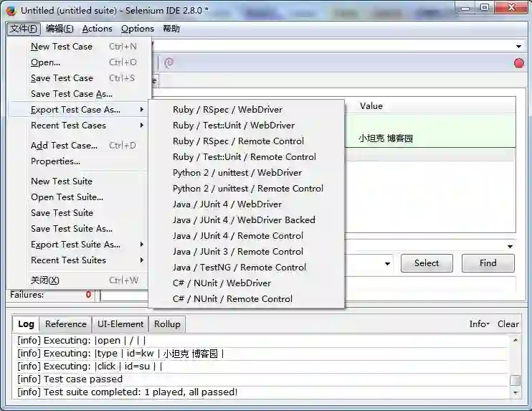The image size is (532, 411).
Task: Export as Ruby / RSpec / Remote Control
Action: [x=247, y=141]
